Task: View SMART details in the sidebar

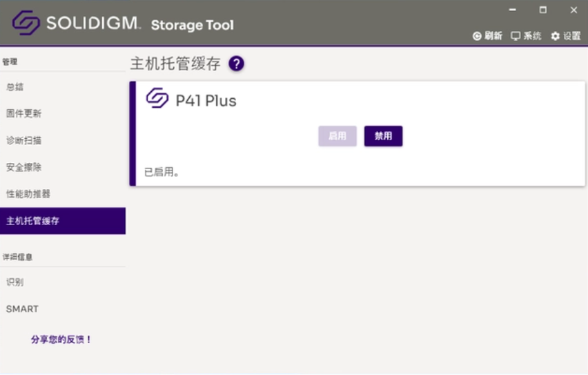Action: tap(22, 309)
